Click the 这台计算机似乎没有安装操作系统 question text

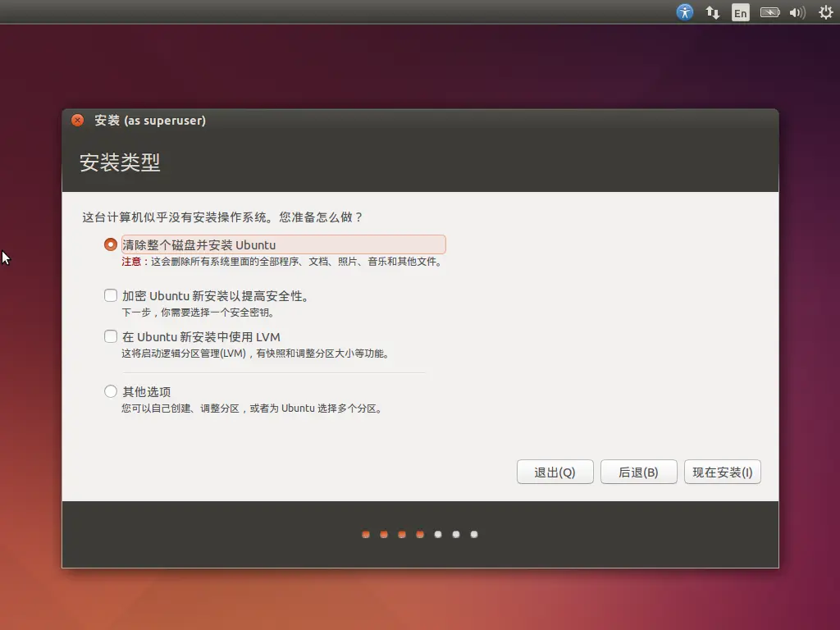(x=222, y=217)
